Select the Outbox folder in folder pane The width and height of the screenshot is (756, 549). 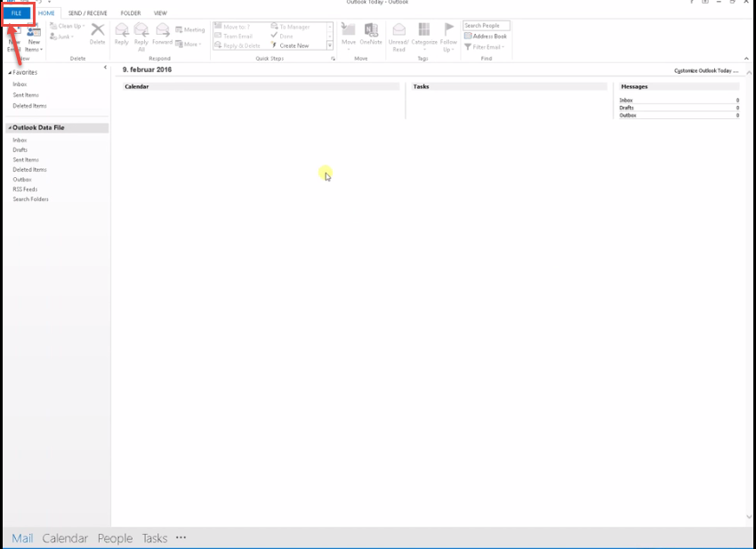[x=22, y=180]
